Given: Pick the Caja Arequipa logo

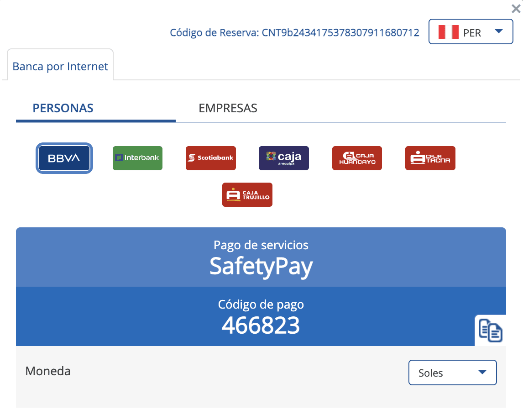Looking at the screenshot, I should pos(284,158).
